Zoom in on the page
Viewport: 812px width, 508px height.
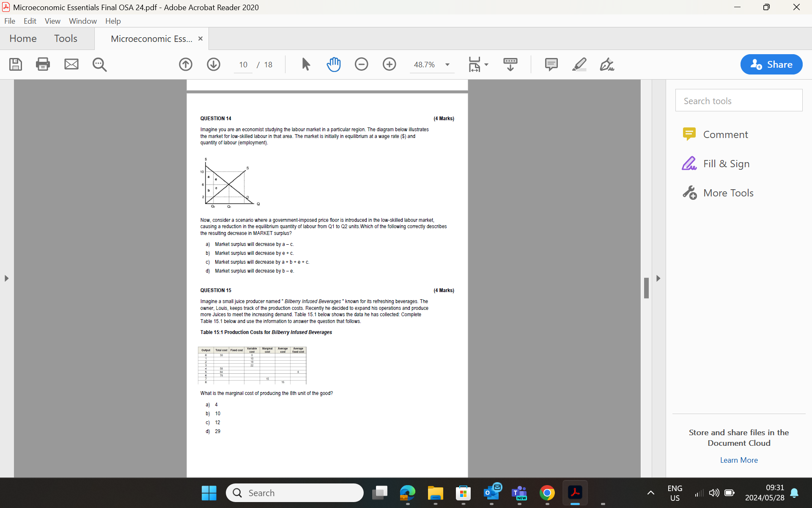(x=389, y=64)
